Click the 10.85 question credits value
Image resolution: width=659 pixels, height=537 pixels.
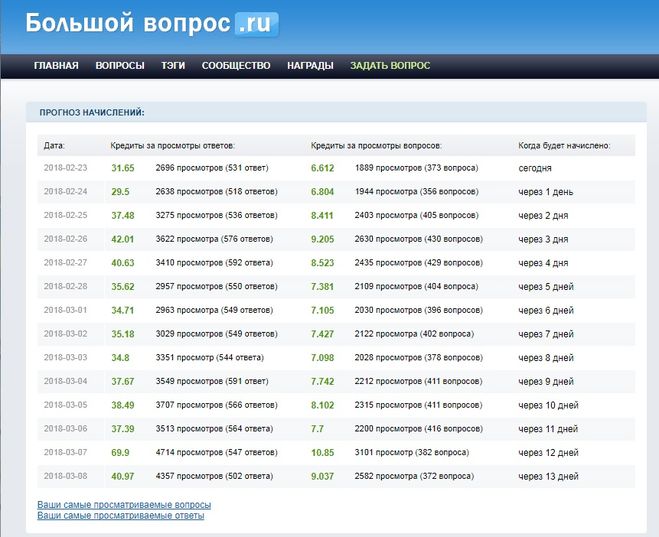pyautogui.click(x=323, y=452)
